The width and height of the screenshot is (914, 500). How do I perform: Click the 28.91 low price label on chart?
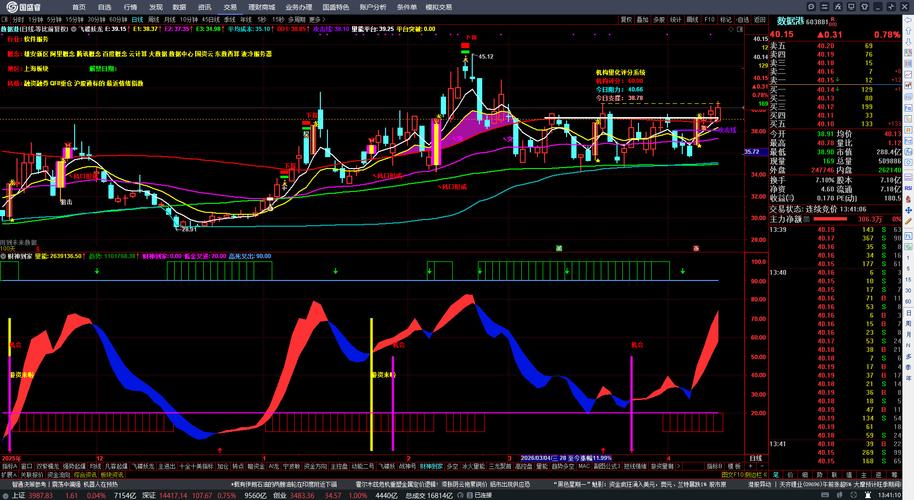click(189, 229)
